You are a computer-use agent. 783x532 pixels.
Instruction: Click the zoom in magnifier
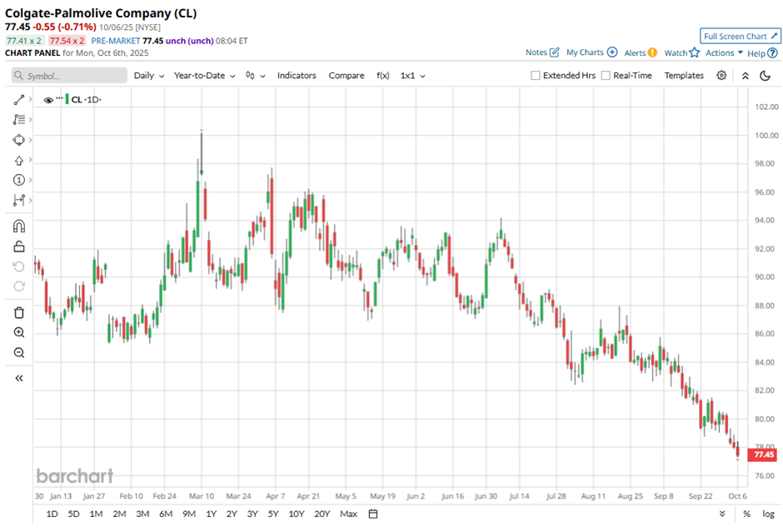[x=19, y=333]
